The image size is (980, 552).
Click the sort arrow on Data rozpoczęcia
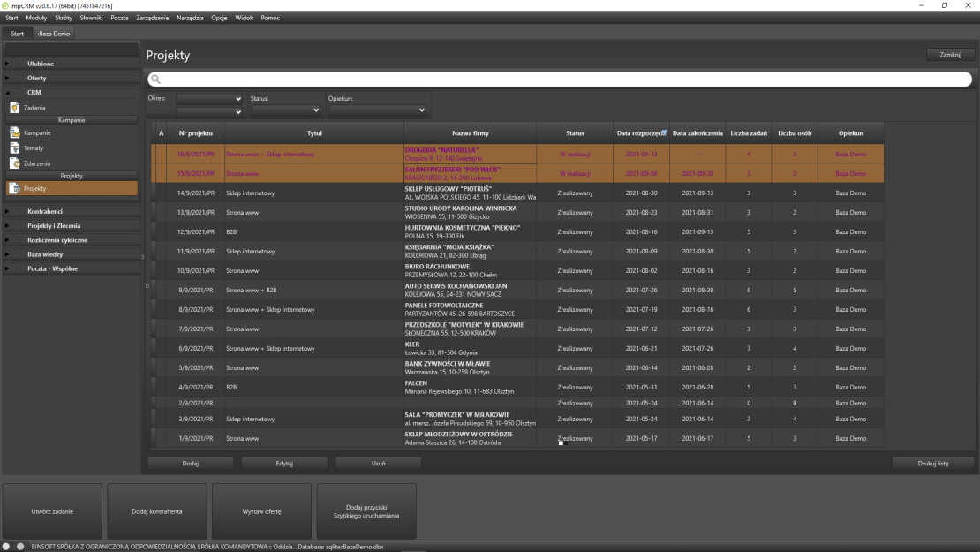tap(665, 132)
